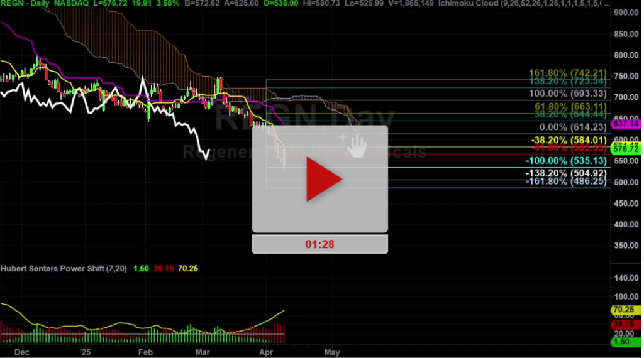The height and width of the screenshot is (358, 644).
Task: Open Hubert Senters Power Shift indicator label
Action: point(64,269)
